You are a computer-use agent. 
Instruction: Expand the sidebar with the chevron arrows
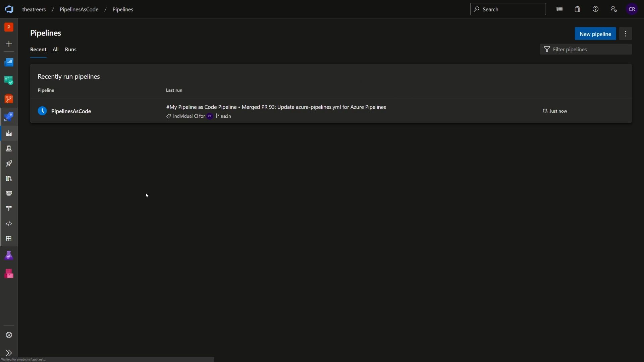click(x=8, y=353)
